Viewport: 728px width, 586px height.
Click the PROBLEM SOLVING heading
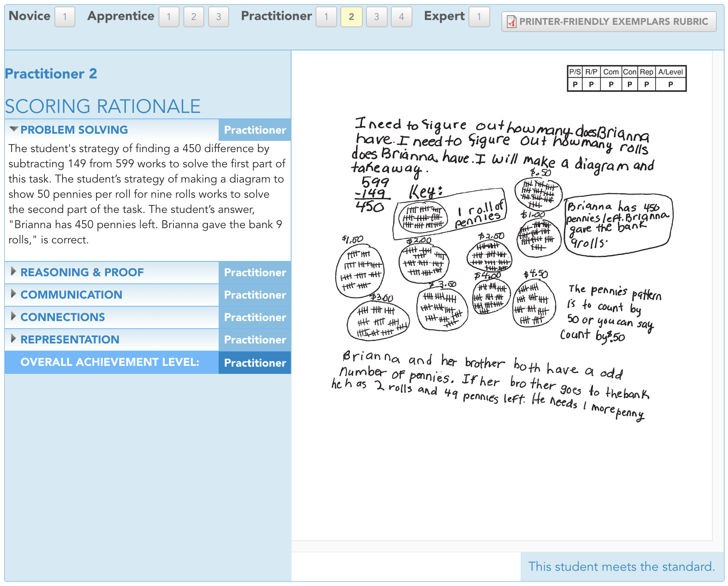[x=74, y=130]
